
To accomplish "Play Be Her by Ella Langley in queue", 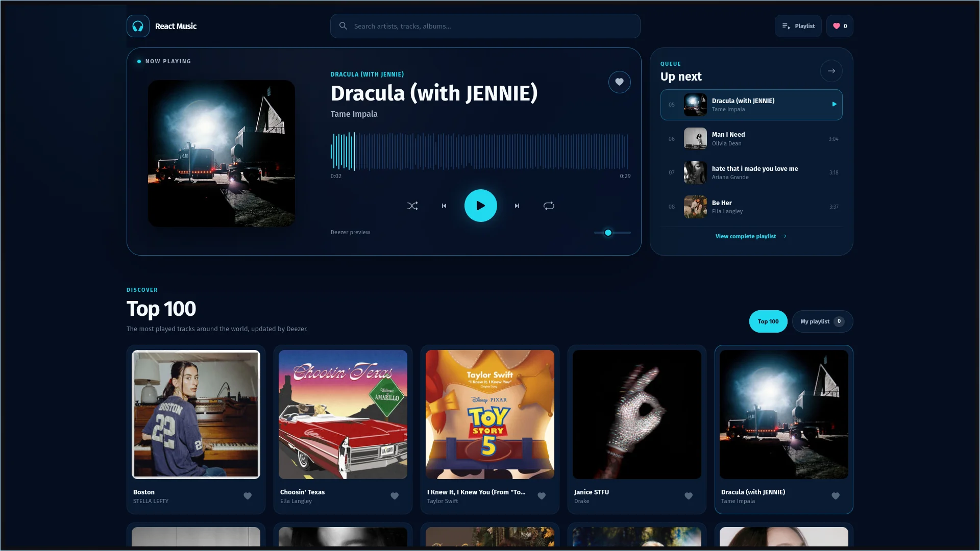I will pyautogui.click(x=751, y=207).
